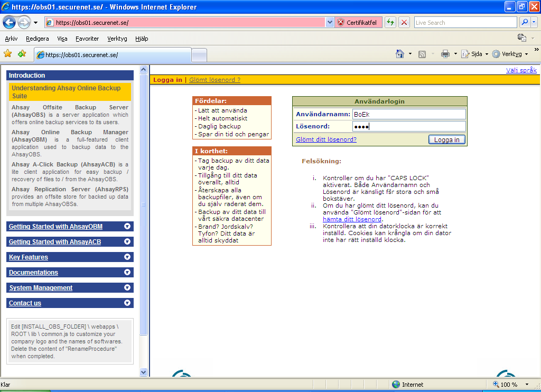Open the Getting Started with AhsayACB link
The height and width of the screenshot is (392, 541).
[x=55, y=242]
